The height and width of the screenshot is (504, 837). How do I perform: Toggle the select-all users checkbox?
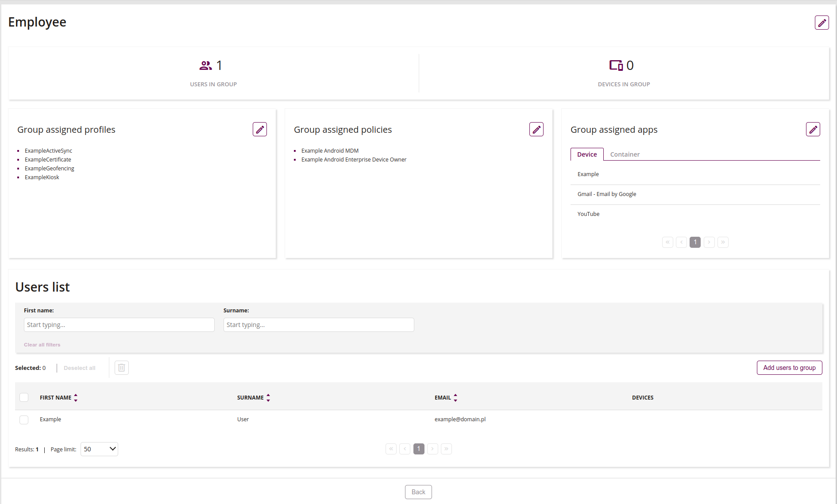point(24,397)
